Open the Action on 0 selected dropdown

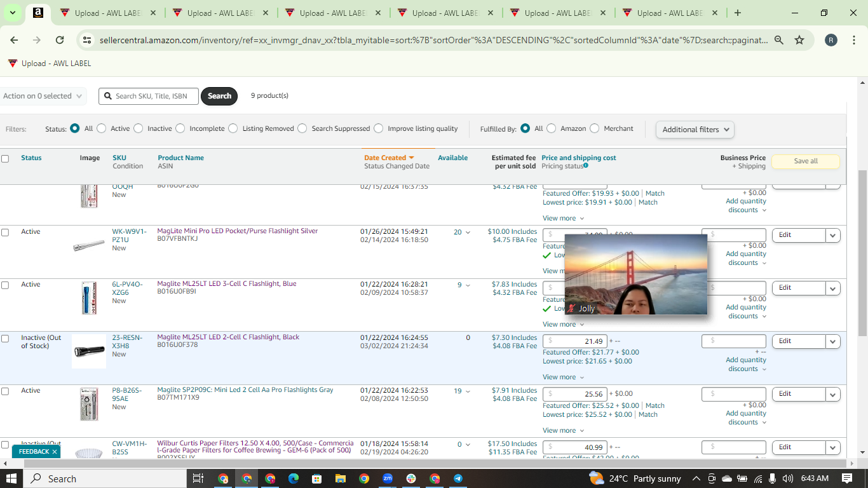[43, 96]
